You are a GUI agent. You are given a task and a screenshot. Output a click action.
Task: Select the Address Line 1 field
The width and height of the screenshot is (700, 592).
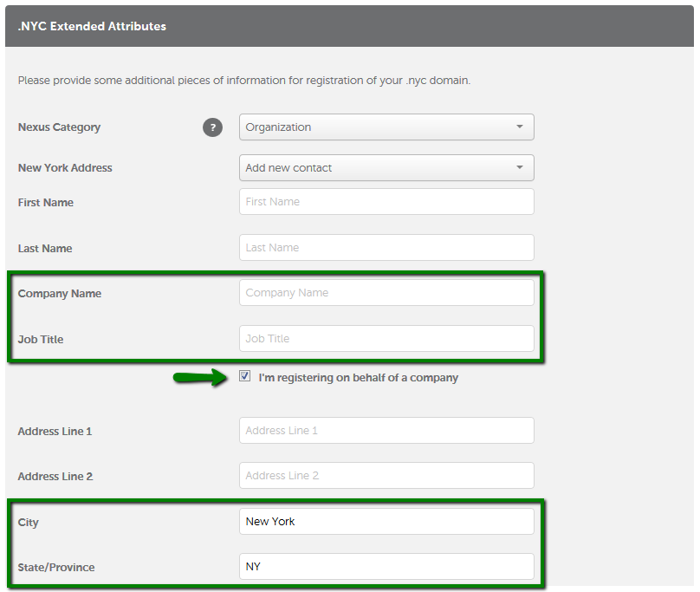[386, 430]
